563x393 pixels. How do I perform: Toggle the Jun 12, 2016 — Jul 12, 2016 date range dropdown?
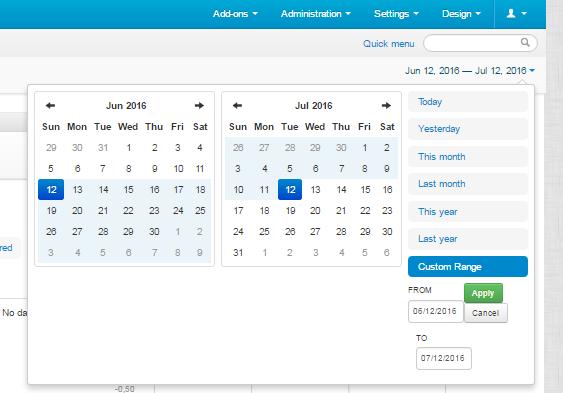[x=470, y=71]
